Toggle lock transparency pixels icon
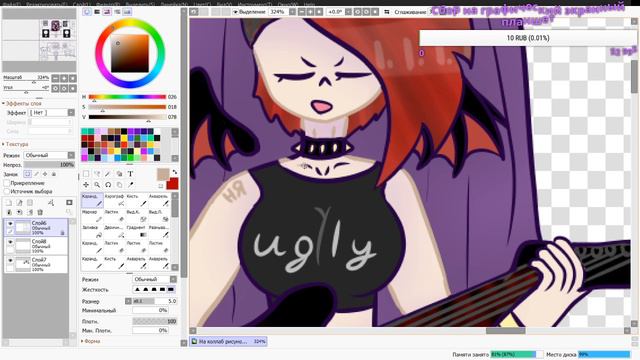The width and height of the screenshot is (640, 360). pos(27,174)
